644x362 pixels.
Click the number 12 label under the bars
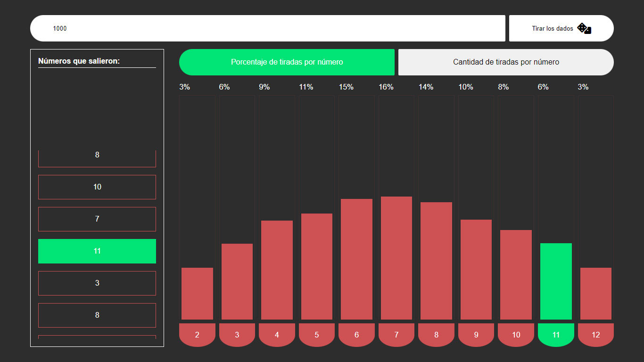[x=596, y=335]
